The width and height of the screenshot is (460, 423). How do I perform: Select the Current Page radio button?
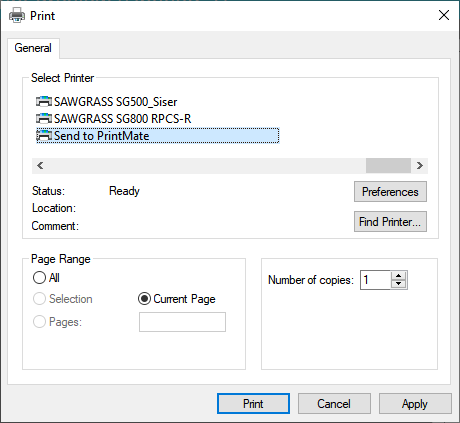(x=144, y=299)
